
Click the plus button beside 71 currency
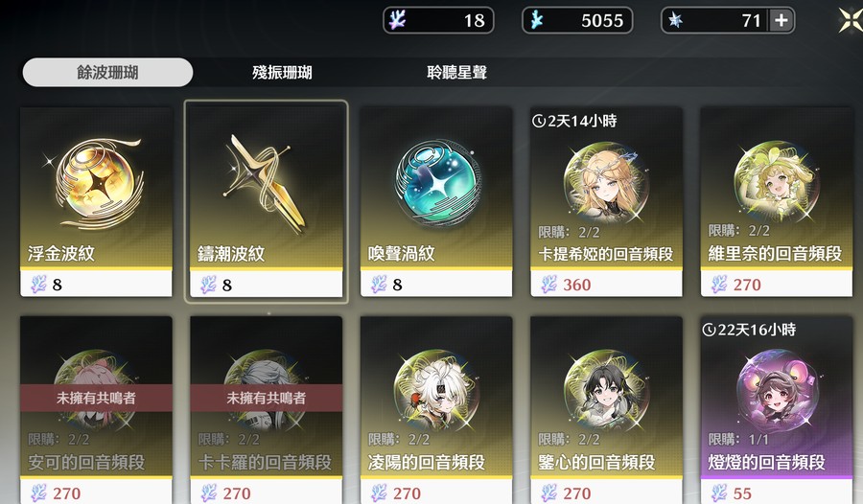pos(781,20)
